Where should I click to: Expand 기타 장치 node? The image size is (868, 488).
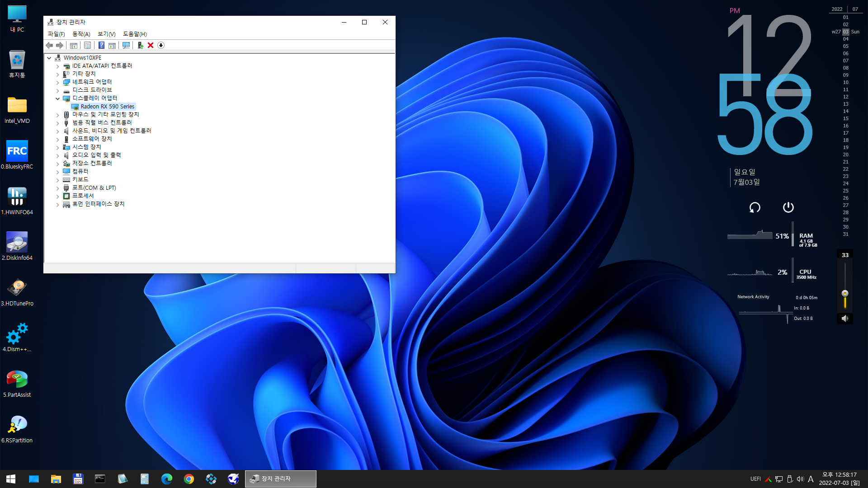tap(57, 74)
